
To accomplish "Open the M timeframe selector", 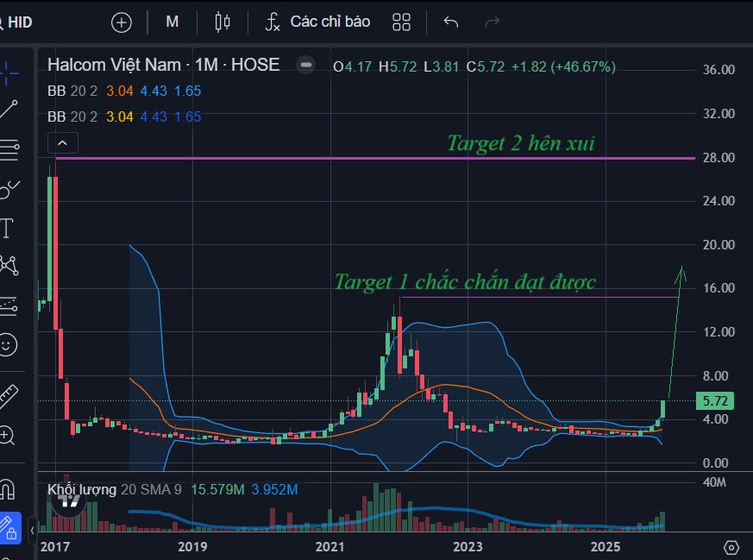I will click(172, 22).
